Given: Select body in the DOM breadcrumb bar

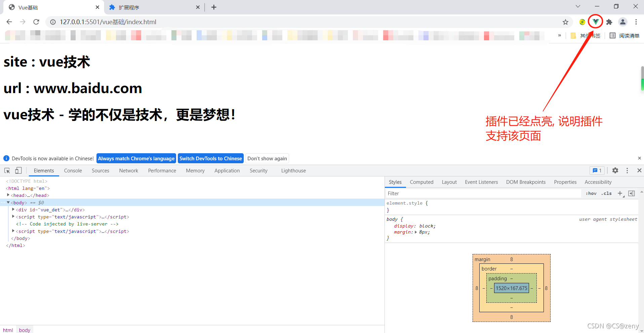Looking at the screenshot, I should tap(24, 330).
